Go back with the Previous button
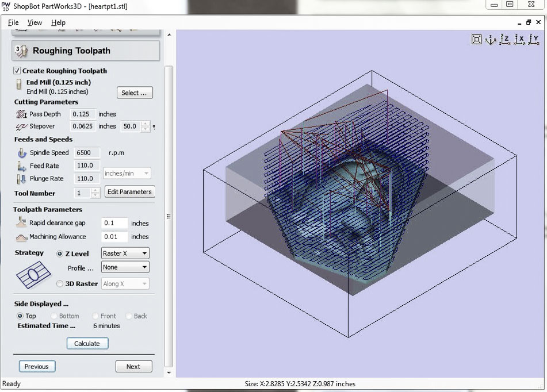Viewport: 547px width, 392px height. click(37, 367)
